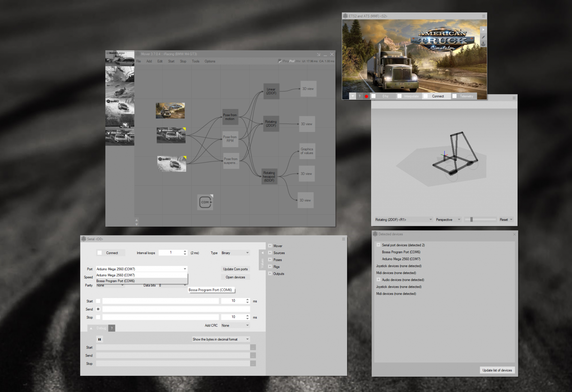Open the File menu in Mover

[x=138, y=61]
